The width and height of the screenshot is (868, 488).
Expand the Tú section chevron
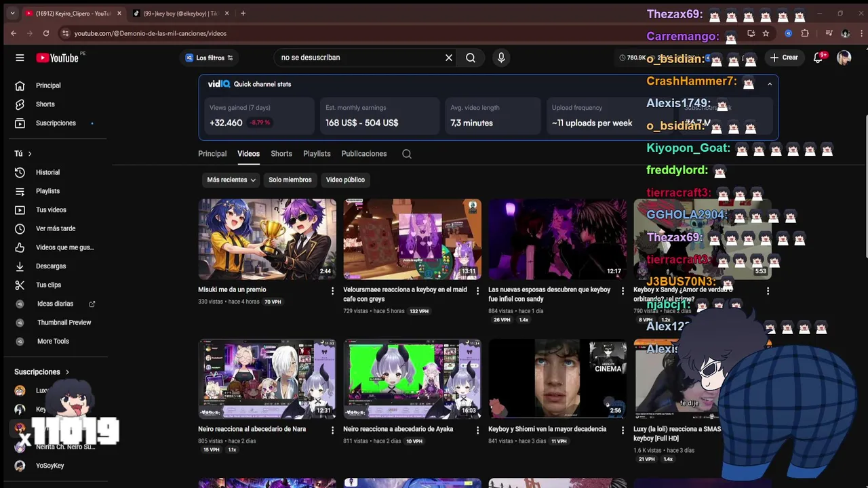(29, 154)
